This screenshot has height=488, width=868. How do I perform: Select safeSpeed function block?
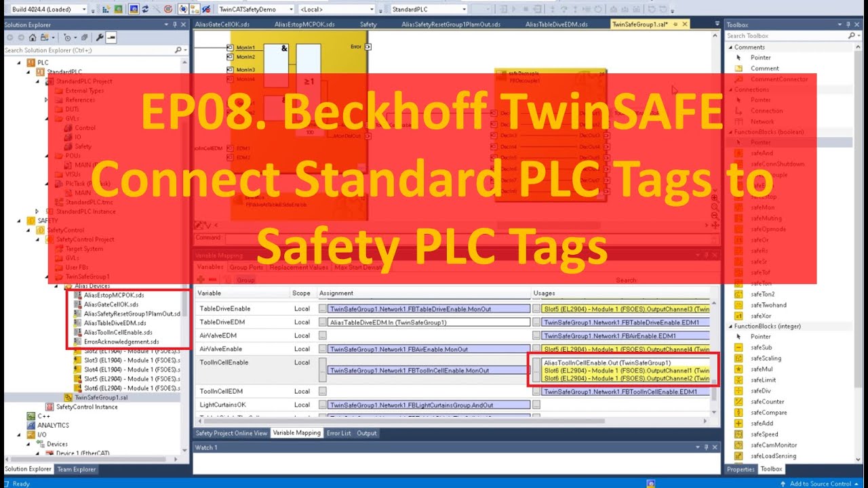pyautogui.click(x=764, y=434)
